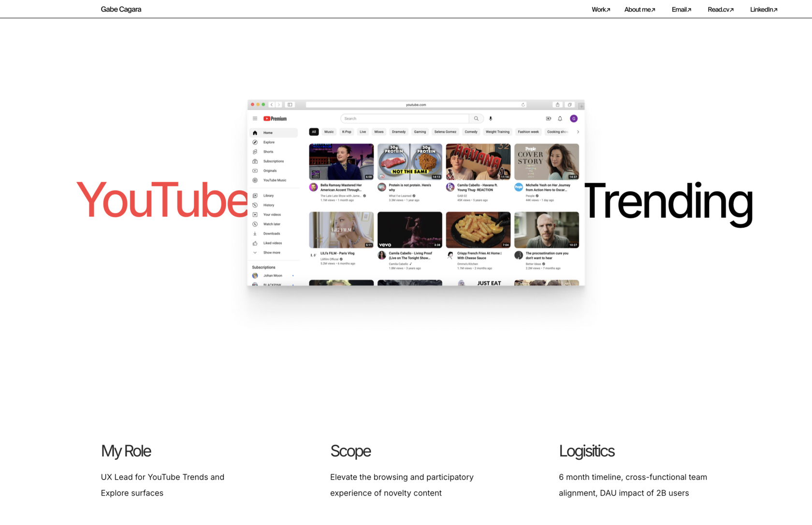Open the create video camera icon

point(549,118)
